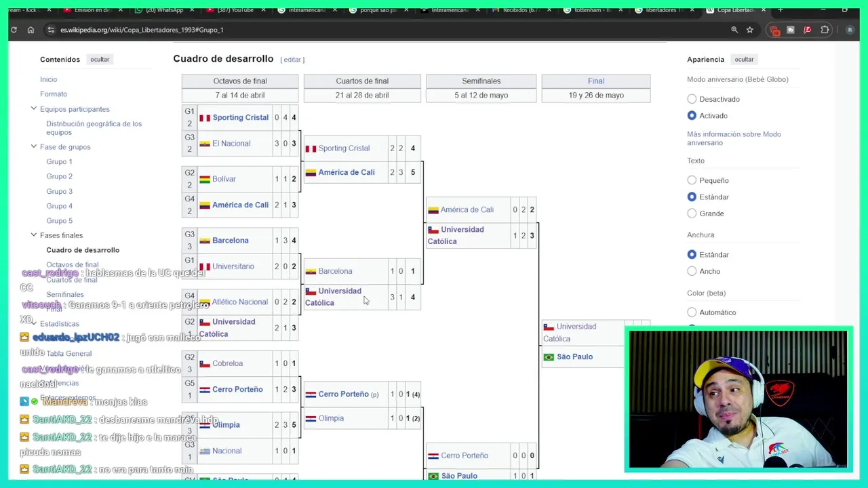Edit the Cuadro de desarrollo section
The height and width of the screenshot is (488, 868).
point(292,60)
